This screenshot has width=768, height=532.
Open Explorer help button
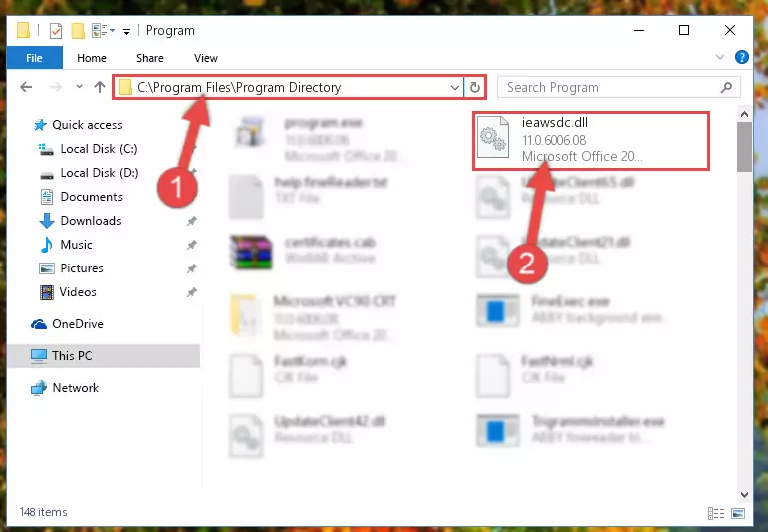pos(742,57)
